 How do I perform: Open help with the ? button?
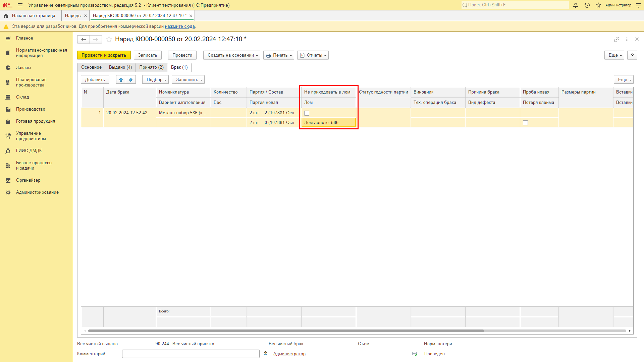[x=632, y=55]
